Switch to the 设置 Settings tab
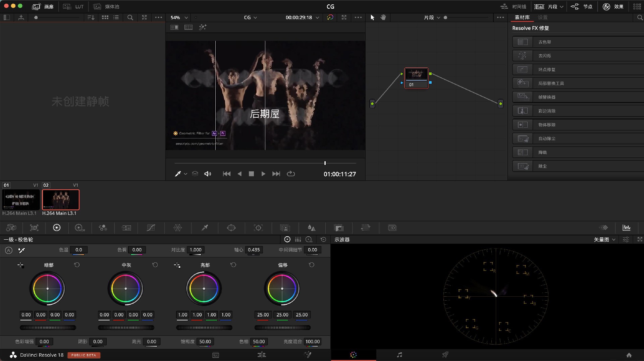The image size is (644, 361). [x=542, y=17]
